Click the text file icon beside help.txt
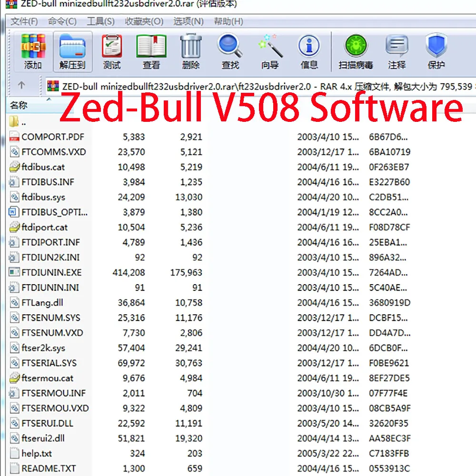This screenshot has width=476, height=476. [x=14, y=453]
